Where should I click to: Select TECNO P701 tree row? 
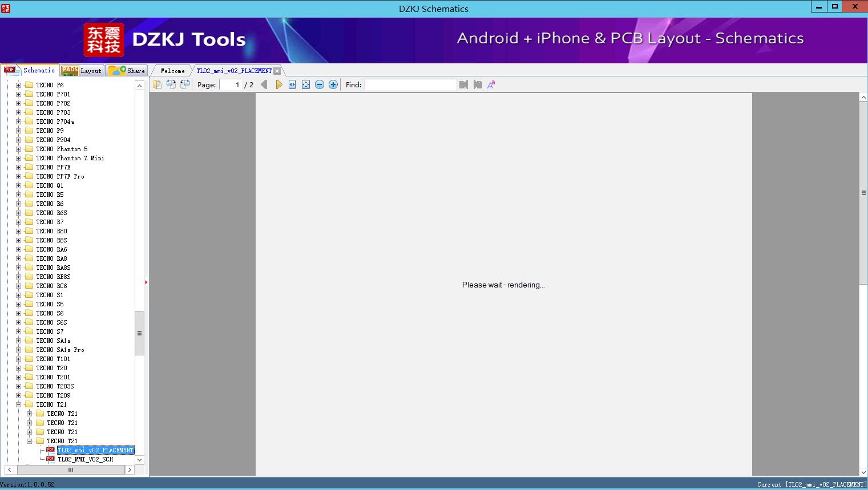tap(53, 94)
